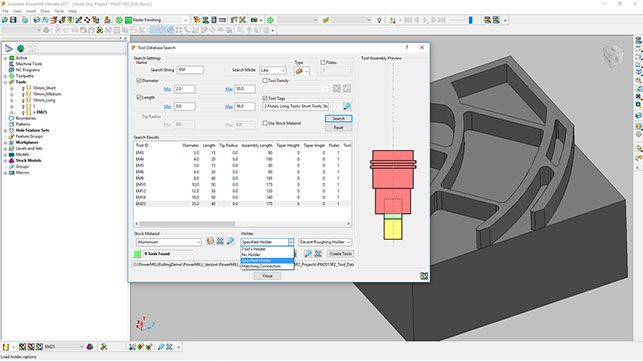Choose Matching Connection in the holder list
This screenshot has height=362, width=643.
[x=267, y=266]
